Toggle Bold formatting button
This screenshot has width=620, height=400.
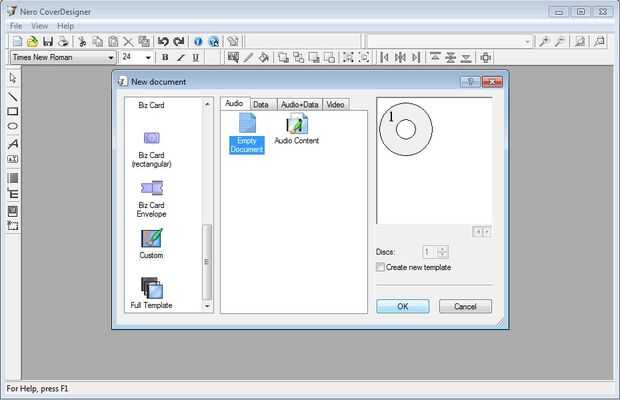coord(165,58)
